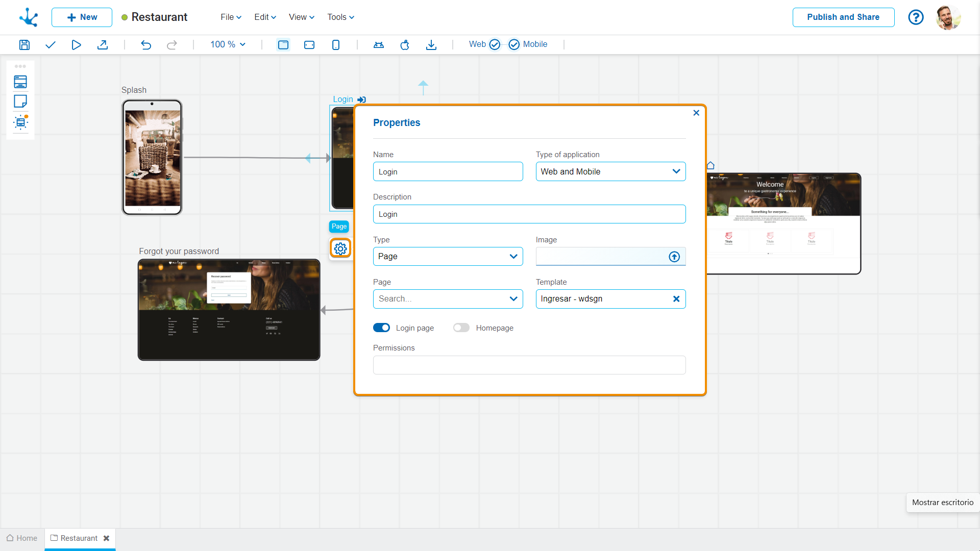Open the File menu
980x551 pixels.
coord(231,17)
